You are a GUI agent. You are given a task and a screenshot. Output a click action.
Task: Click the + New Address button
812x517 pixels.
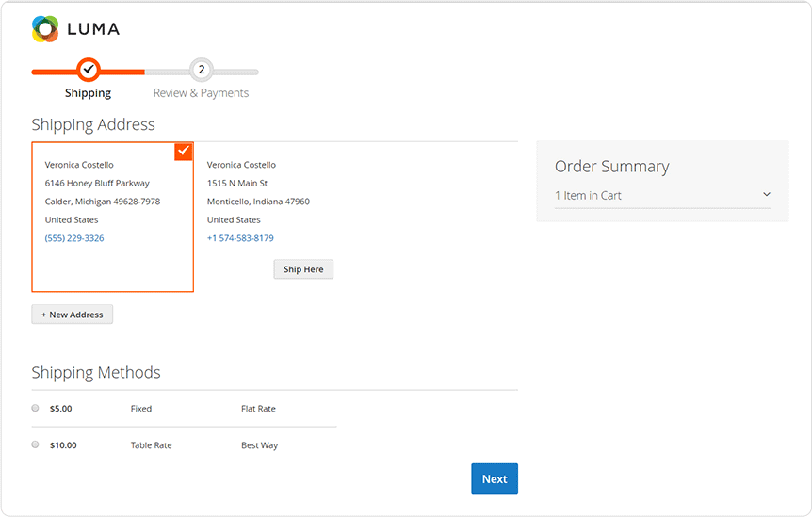tap(73, 315)
